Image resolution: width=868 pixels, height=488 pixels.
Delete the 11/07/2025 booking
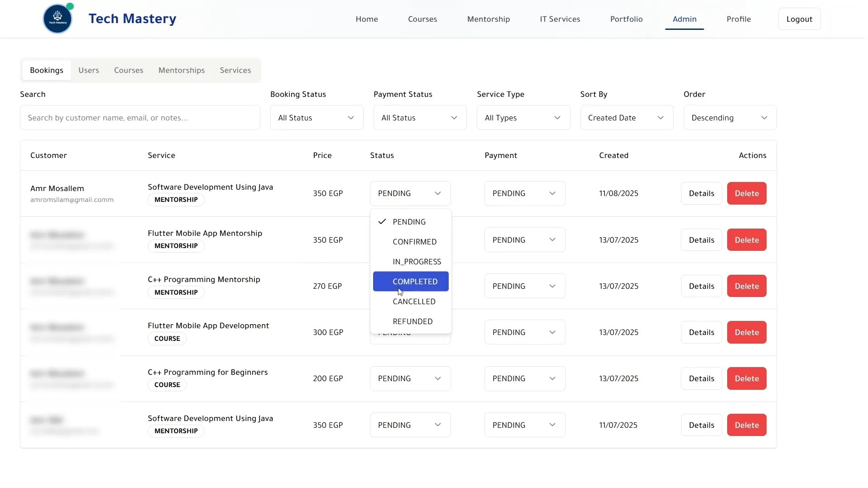[747, 425]
